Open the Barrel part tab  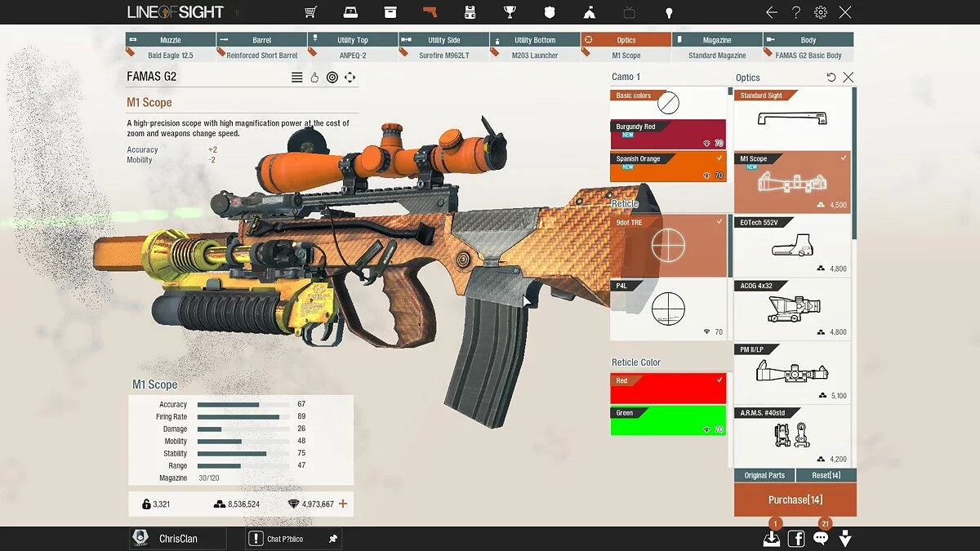[x=262, y=40]
